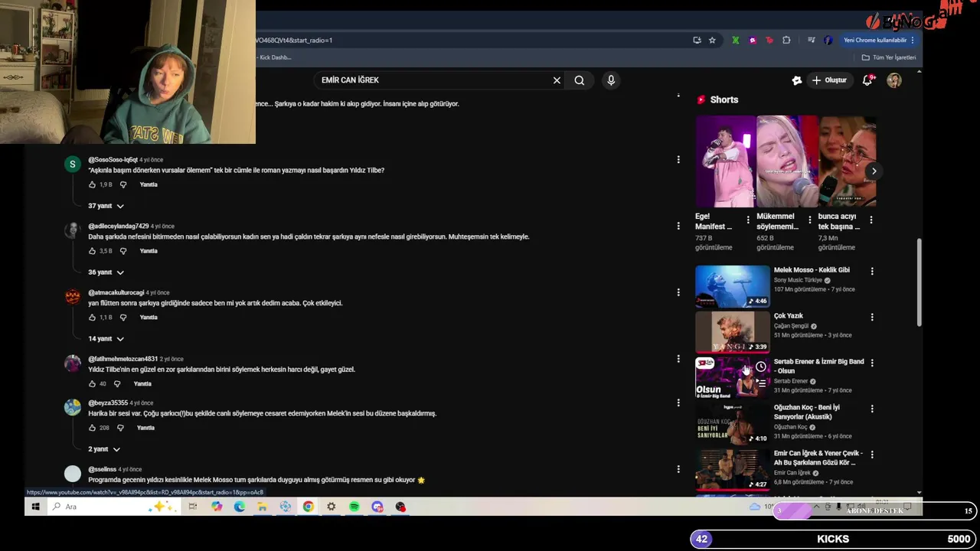The image size is (980, 551).
Task: Like the @adileceylandag7429 comment
Action: click(x=92, y=251)
